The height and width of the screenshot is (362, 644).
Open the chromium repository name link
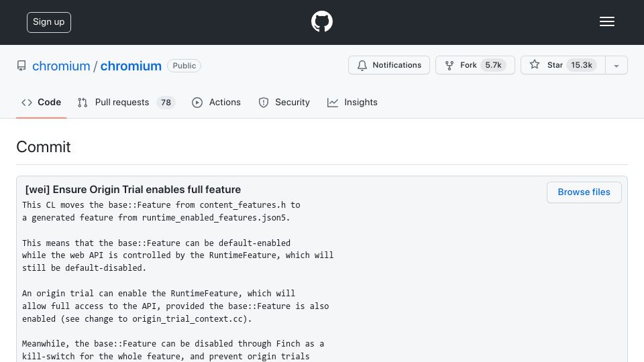(x=131, y=66)
